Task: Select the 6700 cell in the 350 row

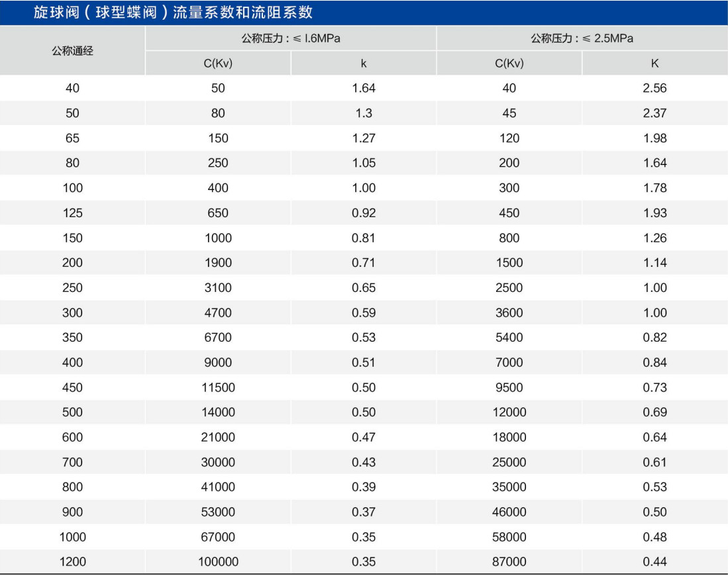Action: point(218,338)
